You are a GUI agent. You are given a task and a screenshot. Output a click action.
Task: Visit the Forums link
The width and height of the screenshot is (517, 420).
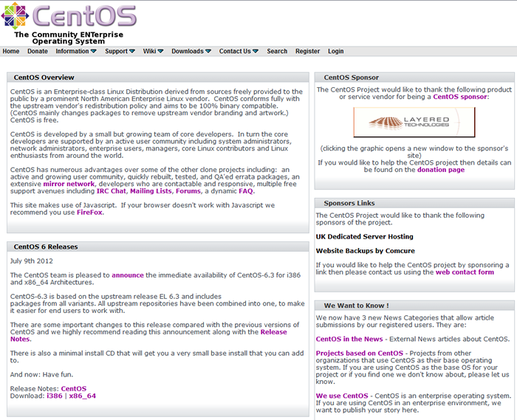(188, 191)
